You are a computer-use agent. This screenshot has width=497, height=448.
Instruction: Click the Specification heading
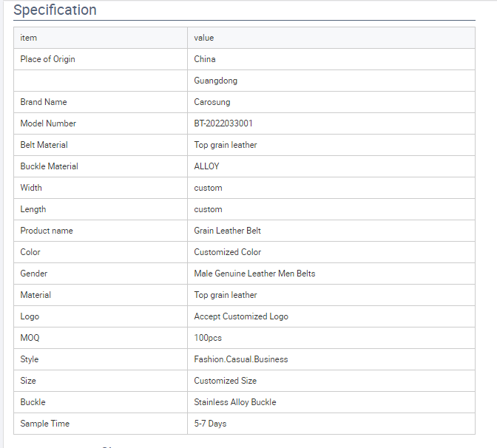click(55, 10)
